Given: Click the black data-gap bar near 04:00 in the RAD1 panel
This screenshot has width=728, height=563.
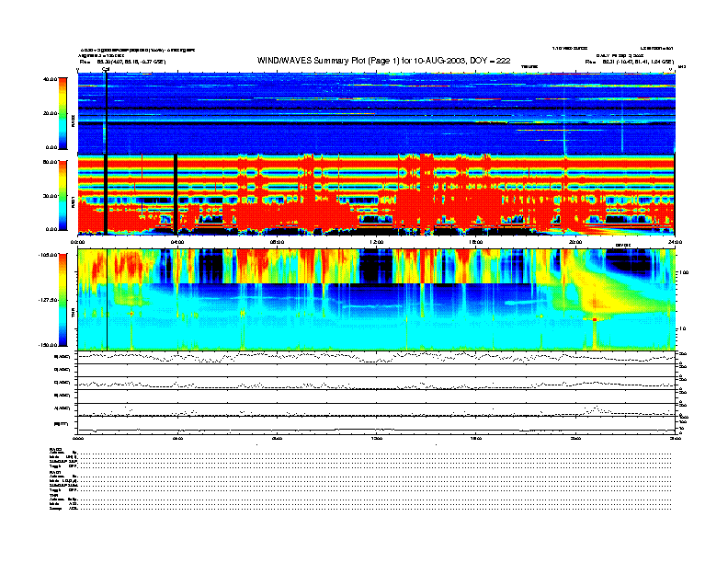Looking at the screenshot, I should coord(176,194).
